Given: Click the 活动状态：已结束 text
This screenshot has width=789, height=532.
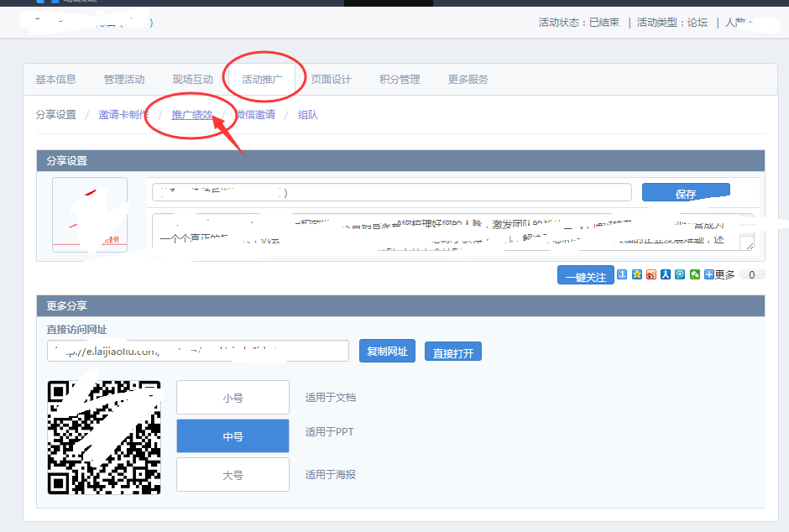Looking at the screenshot, I should 578,22.
